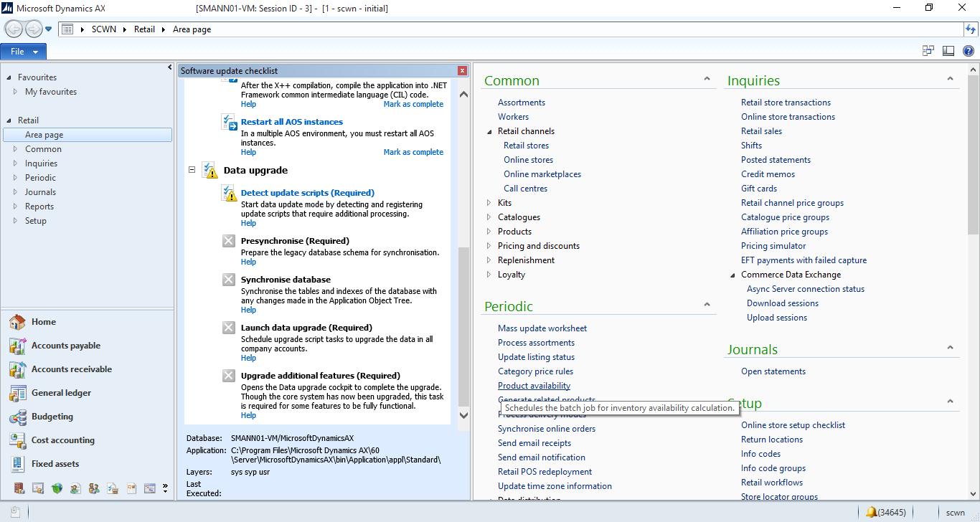
Task: Open the Product availability link
Action: (x=534, y=386)
